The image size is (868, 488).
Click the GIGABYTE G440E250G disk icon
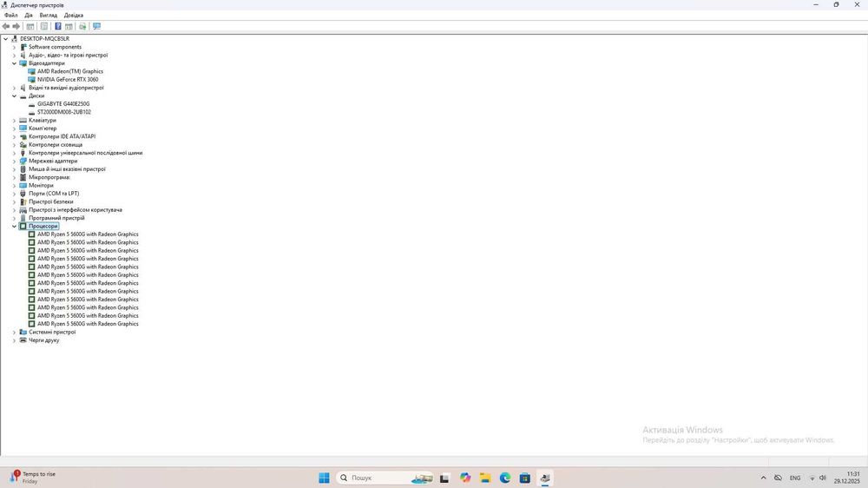coord(31,103)
